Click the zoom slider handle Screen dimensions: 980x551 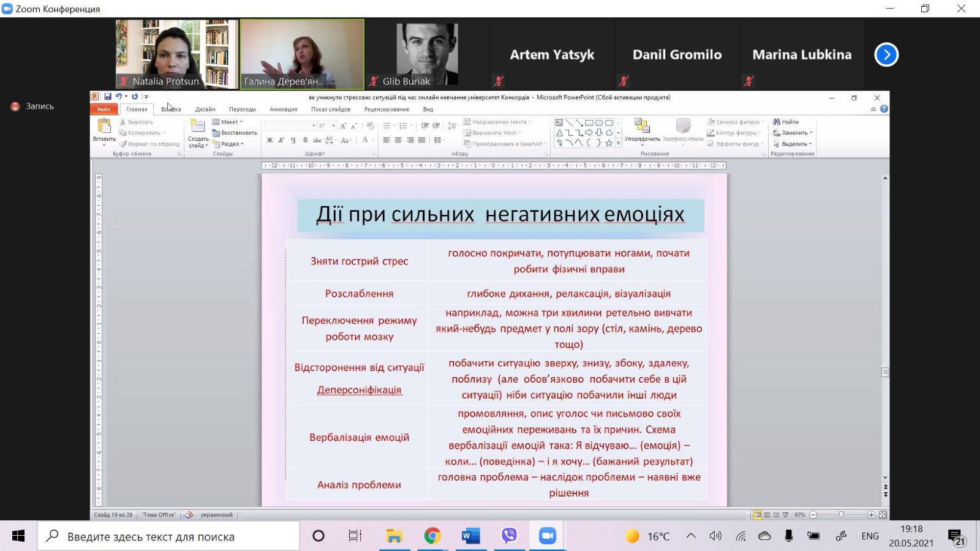[842, 515]
